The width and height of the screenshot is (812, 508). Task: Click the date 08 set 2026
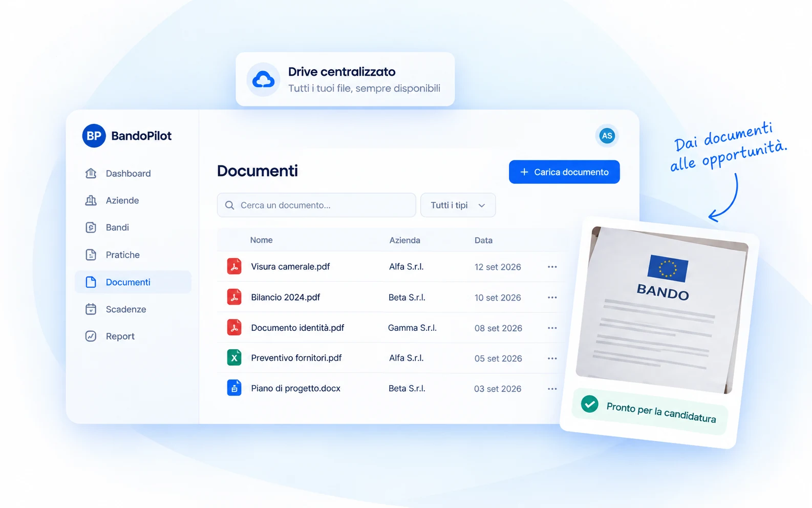coord(498,328)
